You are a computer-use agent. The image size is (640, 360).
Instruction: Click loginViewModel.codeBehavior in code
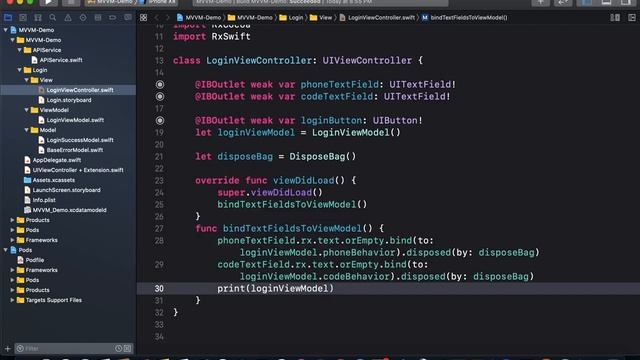(x=315, y=277)
